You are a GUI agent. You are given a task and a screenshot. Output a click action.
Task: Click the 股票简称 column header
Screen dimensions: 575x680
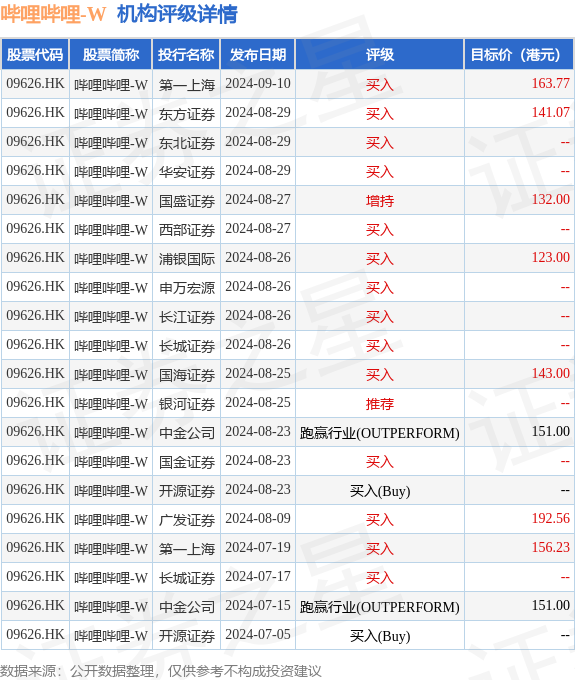point(111,55)
